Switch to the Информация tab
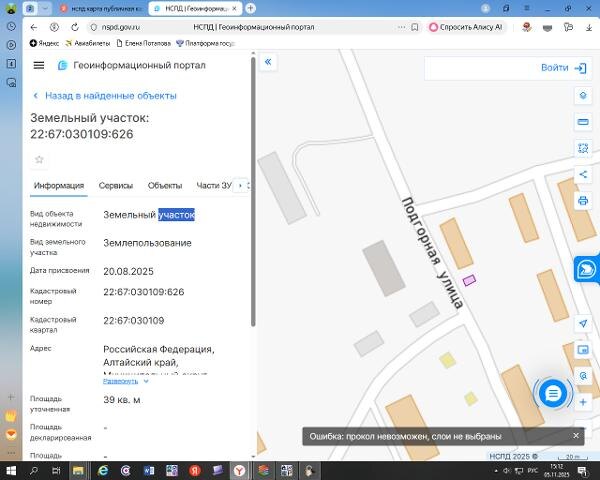The height and width of the screenshot is (480, 600). coord(59,186)
